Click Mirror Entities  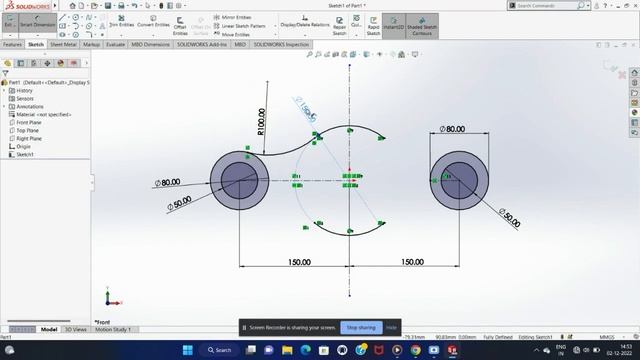(232, 17)
